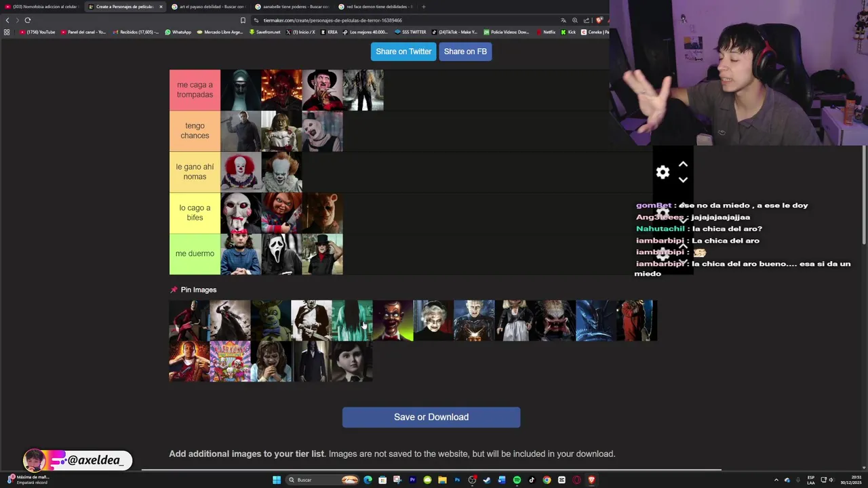Click the Windows Buscar search box
Screen dimensions: 868x488
coord(322,480)
